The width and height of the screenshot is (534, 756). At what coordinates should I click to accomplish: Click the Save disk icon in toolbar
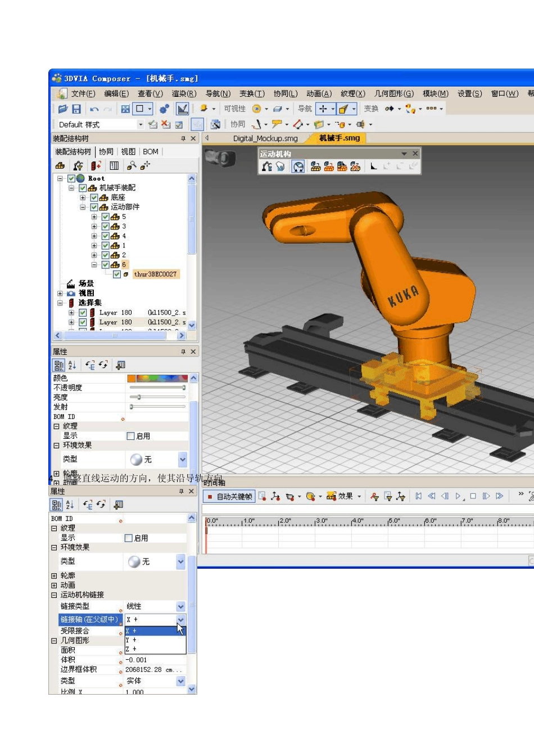tap(76, 109)
